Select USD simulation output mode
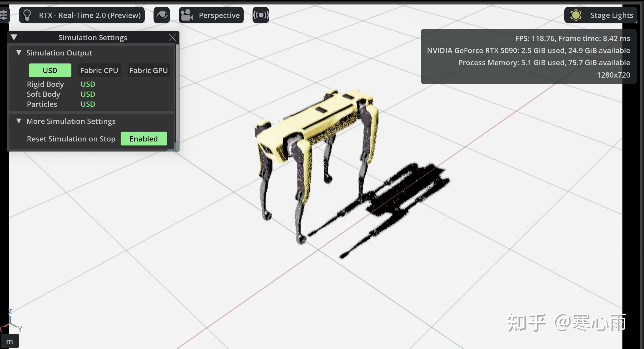 click(50, 70)
